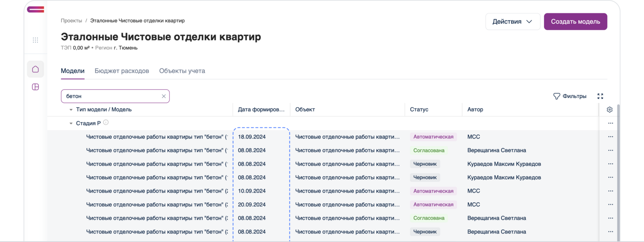Collapse the Стадия Р group arrow

[x=71, y=123]
